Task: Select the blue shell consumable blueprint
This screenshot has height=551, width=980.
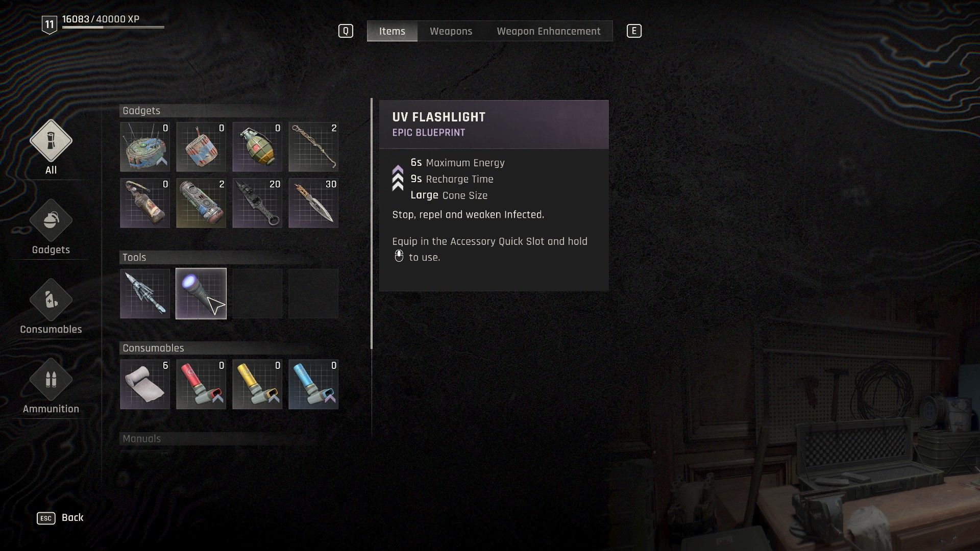Action: [313, 384]
